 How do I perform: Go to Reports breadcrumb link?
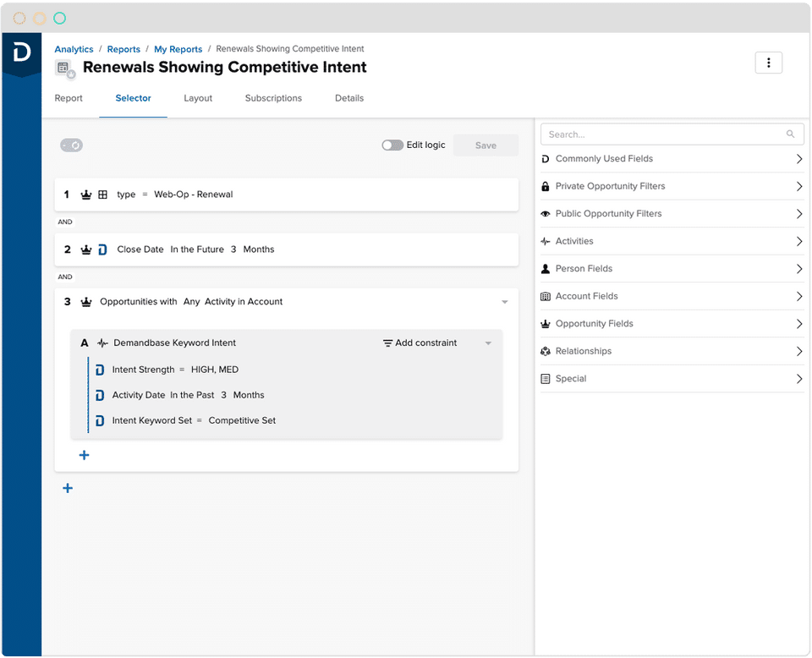click(123, 49)
